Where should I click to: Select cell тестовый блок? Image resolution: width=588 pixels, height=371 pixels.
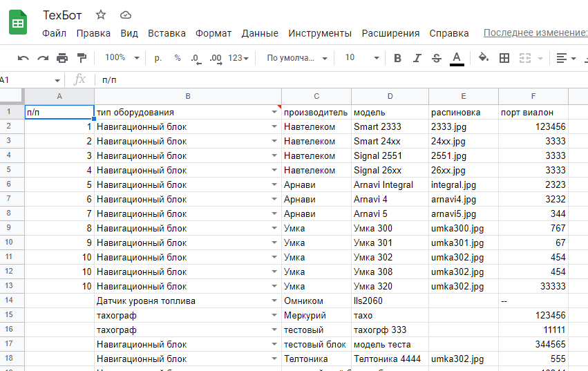316,344
